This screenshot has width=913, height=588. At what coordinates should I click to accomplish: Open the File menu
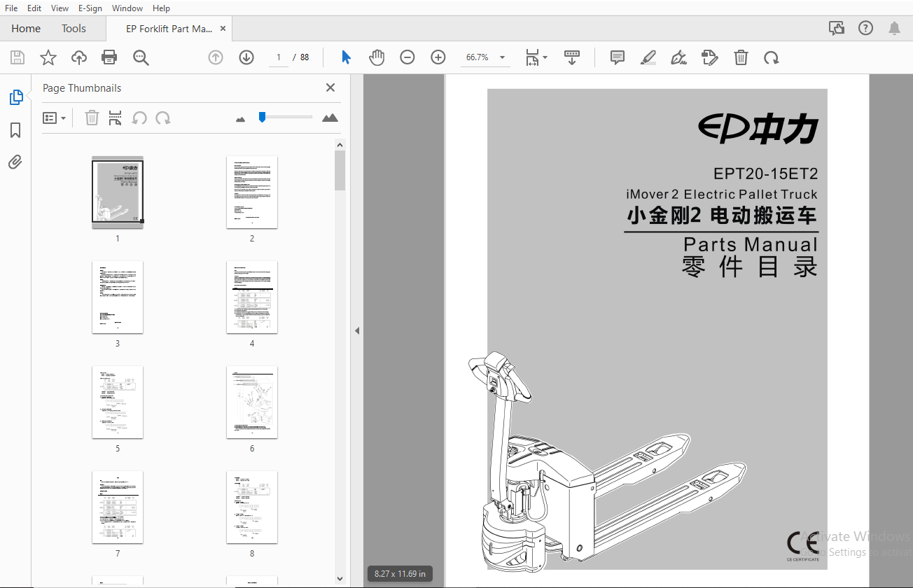tap(11, 8)
